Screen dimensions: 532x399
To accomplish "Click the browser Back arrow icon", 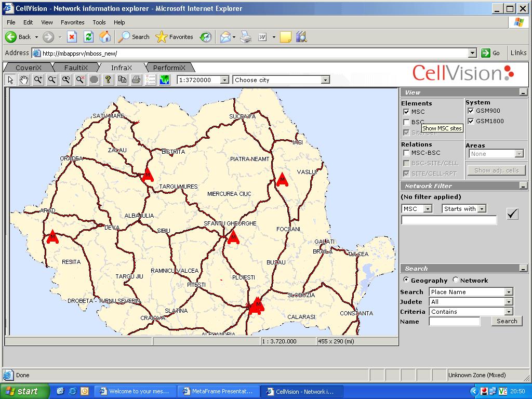I will [11, 37].
